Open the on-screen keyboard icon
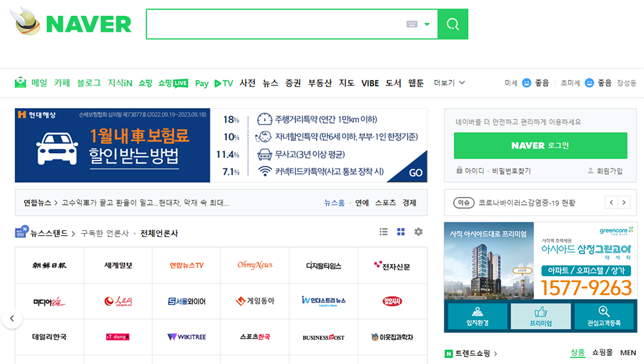This screenshot has width=644, height=364. point(412,24)
